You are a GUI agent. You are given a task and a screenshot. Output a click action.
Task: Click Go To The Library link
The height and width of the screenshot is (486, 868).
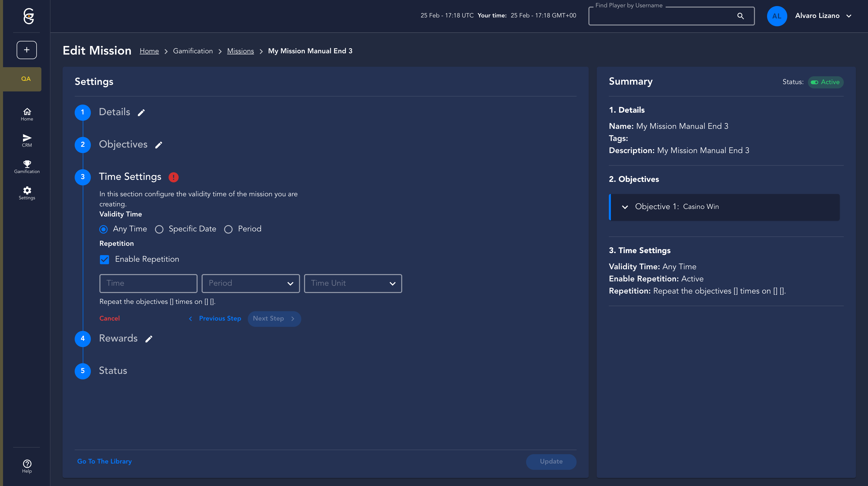click(x=104, y=461)
